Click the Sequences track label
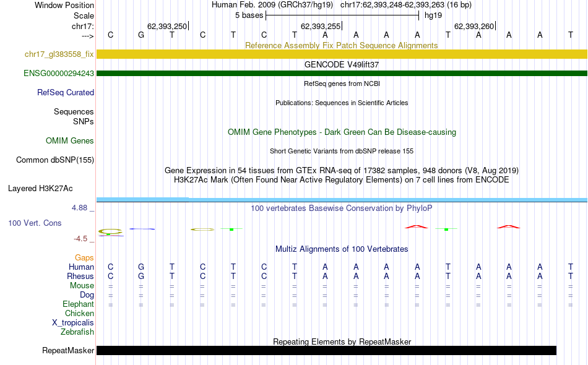Viewport: 588px width, 365px height. (74, 112)
